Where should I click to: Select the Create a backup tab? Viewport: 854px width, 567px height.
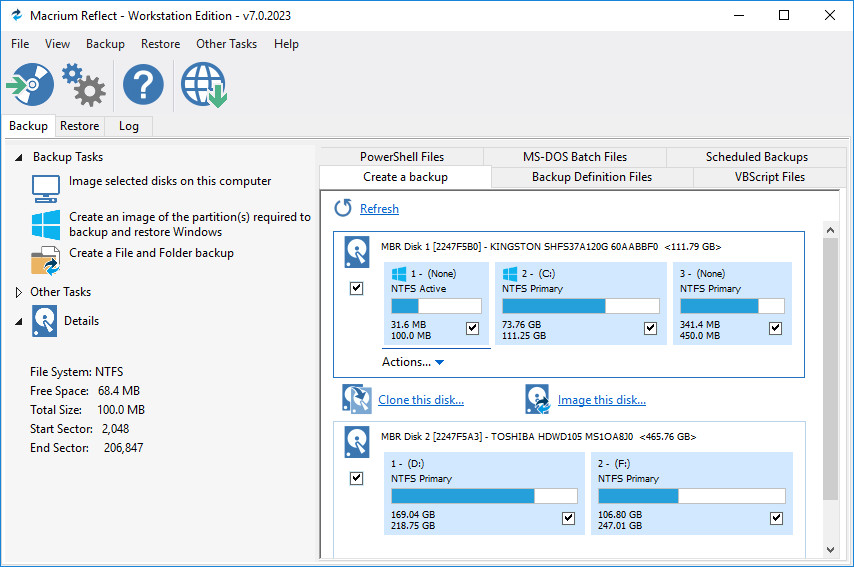(x=405, y=177)
